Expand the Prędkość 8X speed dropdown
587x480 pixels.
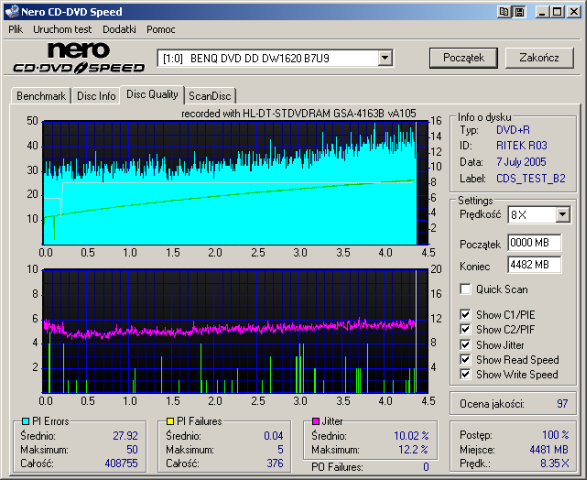[562, 215]
